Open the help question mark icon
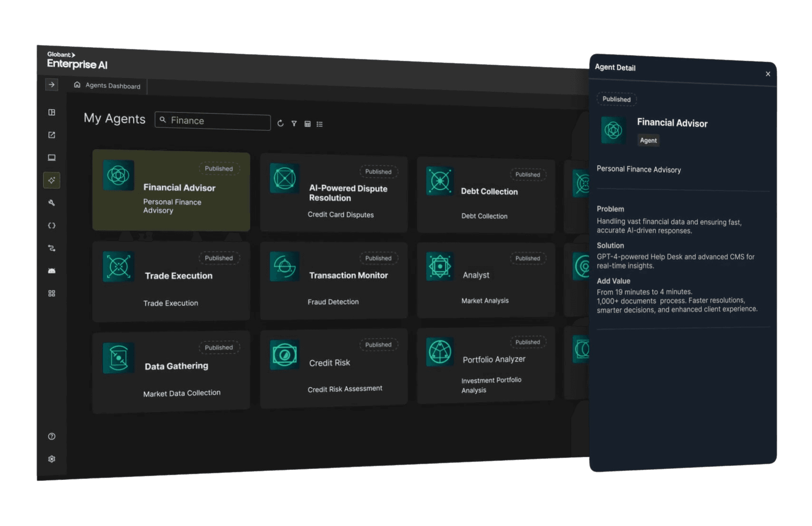This screenshot has height=526, width=812. 52,436
